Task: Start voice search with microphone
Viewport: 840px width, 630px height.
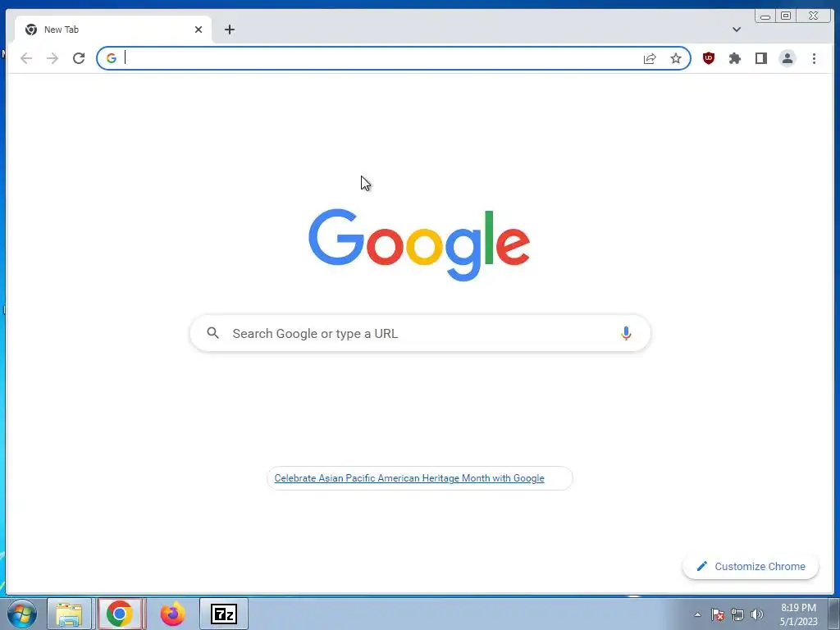Action: 626,333
